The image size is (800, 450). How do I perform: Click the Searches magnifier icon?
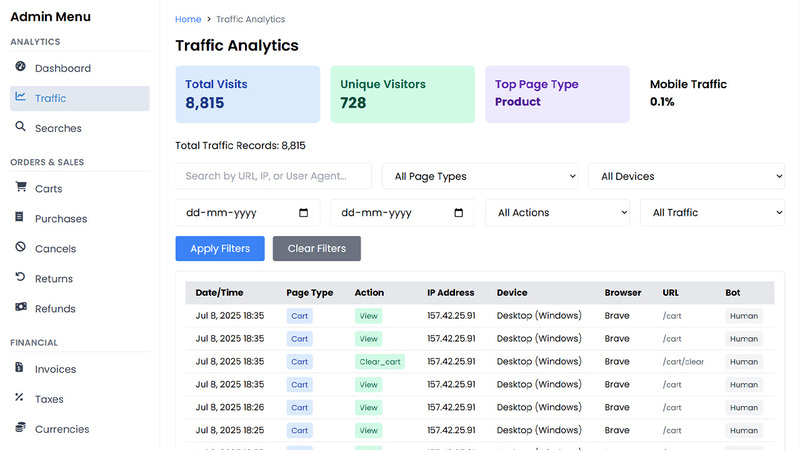(x=20, y=127)
